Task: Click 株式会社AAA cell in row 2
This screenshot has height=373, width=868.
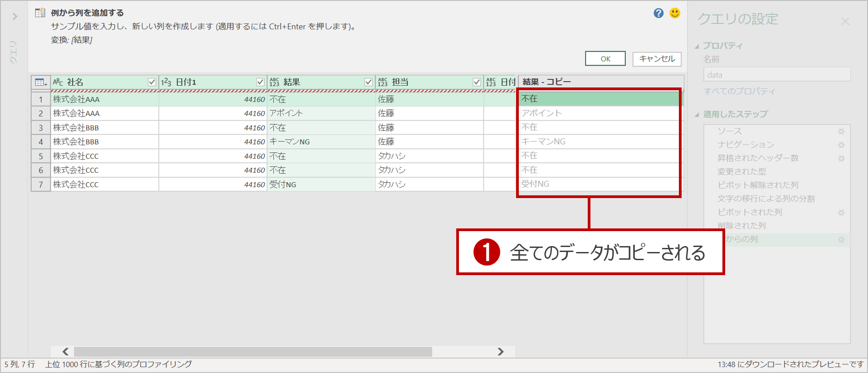Action: pyautogui.click(x=105, y=113)
